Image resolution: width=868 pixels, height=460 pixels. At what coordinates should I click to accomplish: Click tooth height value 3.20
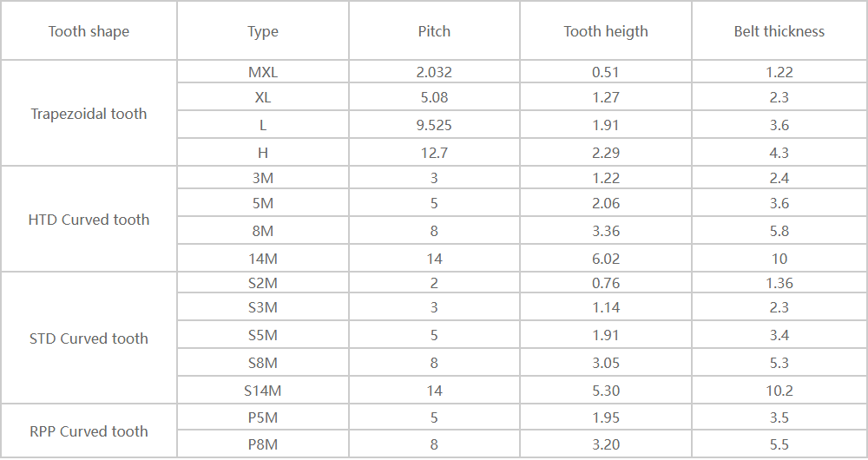606,444
